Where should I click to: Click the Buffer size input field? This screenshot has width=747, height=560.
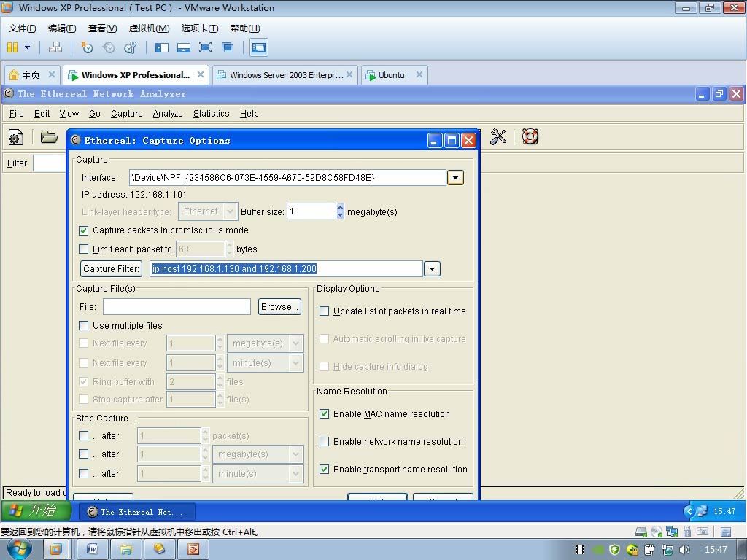311,211
